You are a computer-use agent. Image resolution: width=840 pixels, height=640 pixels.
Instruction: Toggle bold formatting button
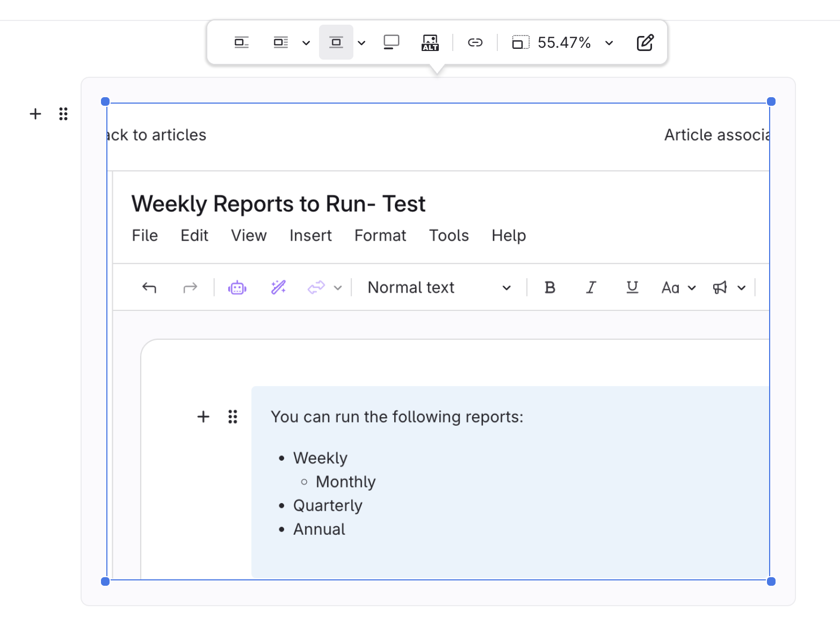coord(549,288)
